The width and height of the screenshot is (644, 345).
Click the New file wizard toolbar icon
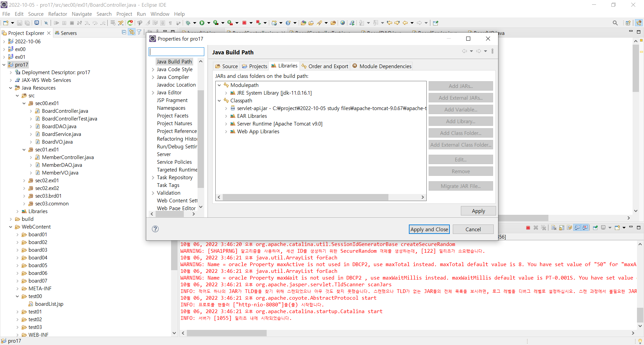(x=6, y=23)
